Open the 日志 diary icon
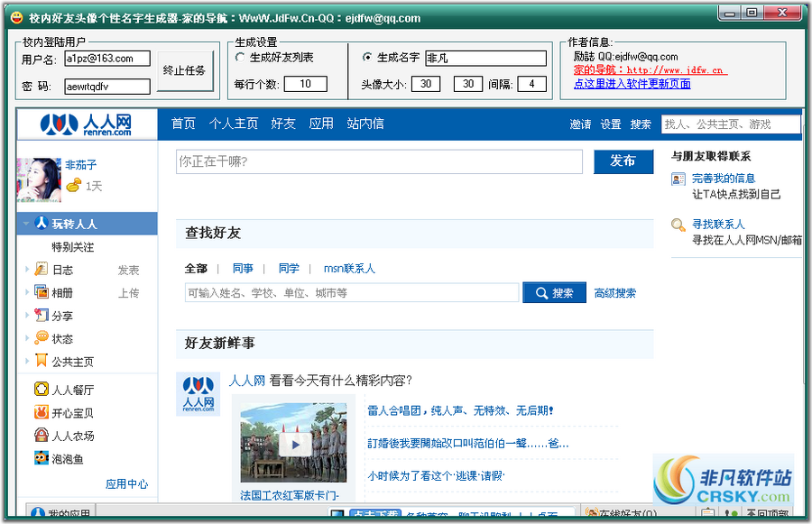 click(41, 270)
